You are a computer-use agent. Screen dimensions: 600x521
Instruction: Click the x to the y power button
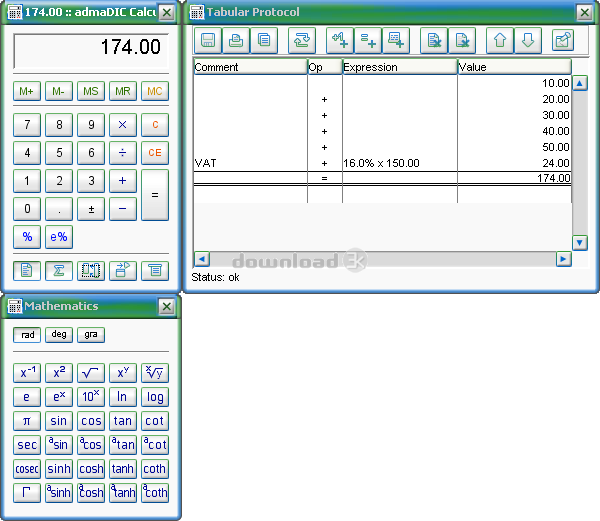coord(123,373)
